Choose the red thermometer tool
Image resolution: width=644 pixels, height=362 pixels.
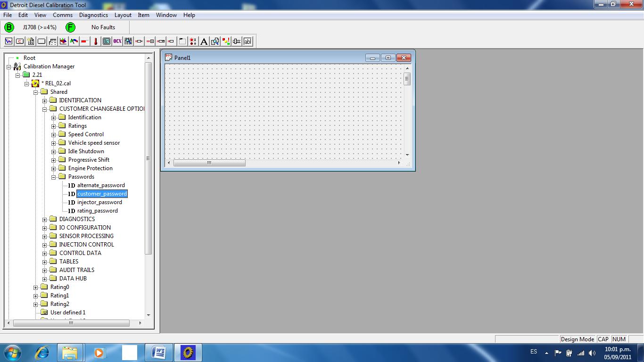(96, 41)
